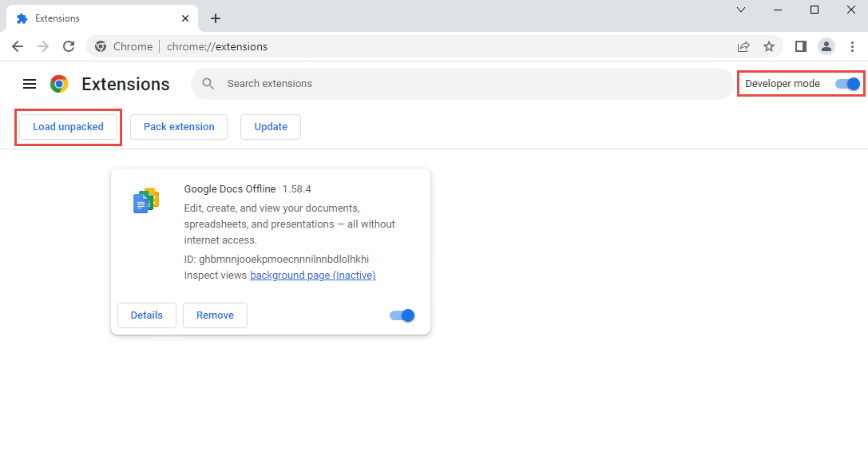Click the Load unpacked button
868x456 pixels.
(x=68, y=127)
